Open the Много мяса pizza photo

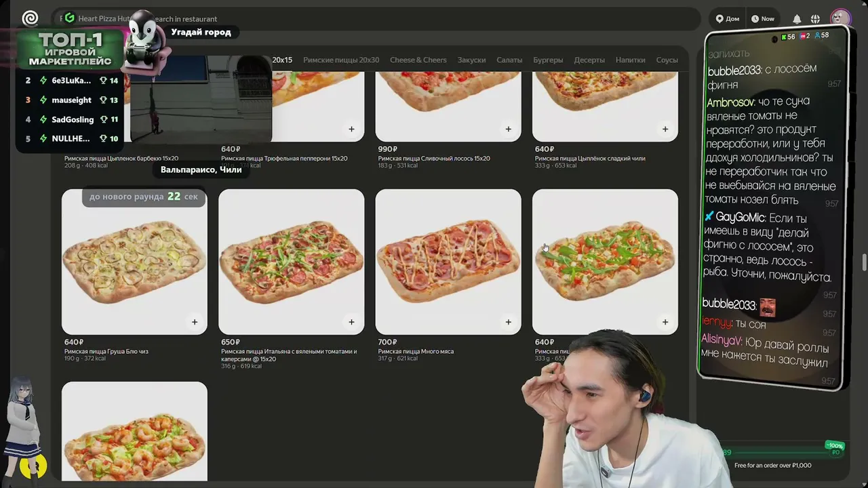pos(448,262)
